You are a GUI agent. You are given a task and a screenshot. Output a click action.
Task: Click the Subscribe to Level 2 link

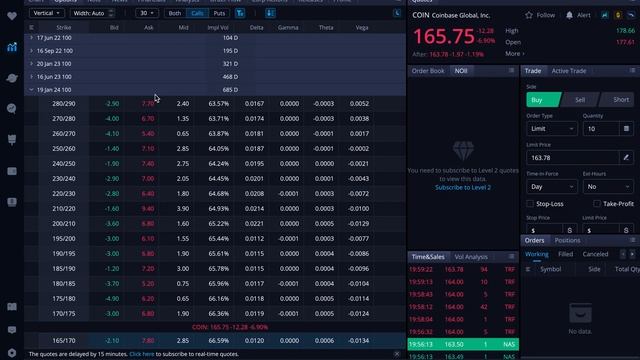click(463, 187)
